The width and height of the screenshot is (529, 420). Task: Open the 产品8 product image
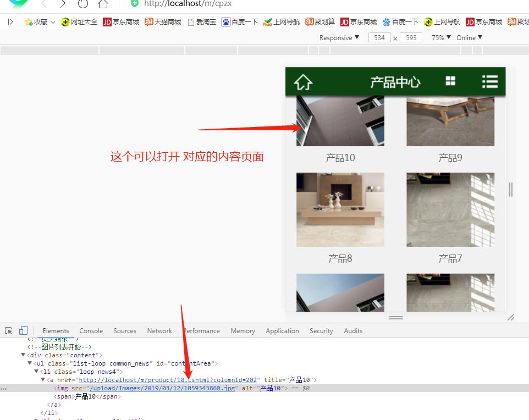point(340,209)
